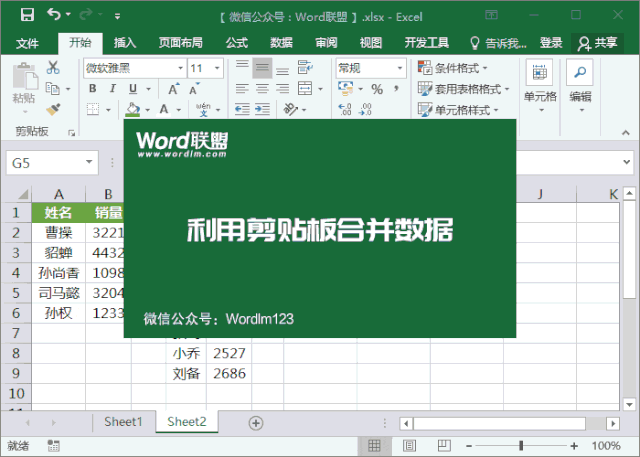
Task: Click Increase Decimal icon
Action: point(345,109)
